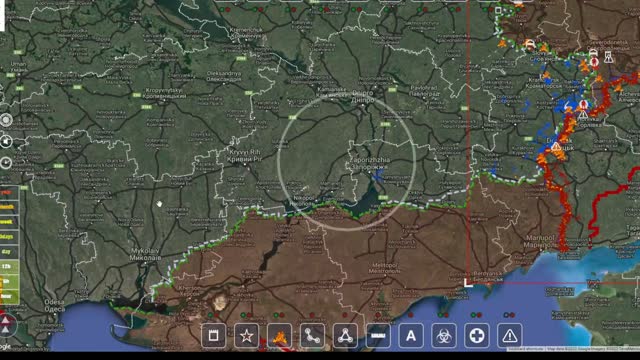Image resolution: width=640 pixels, height=360 pixels.
Task: Filter events to the last day
Action: pos(9,251)
